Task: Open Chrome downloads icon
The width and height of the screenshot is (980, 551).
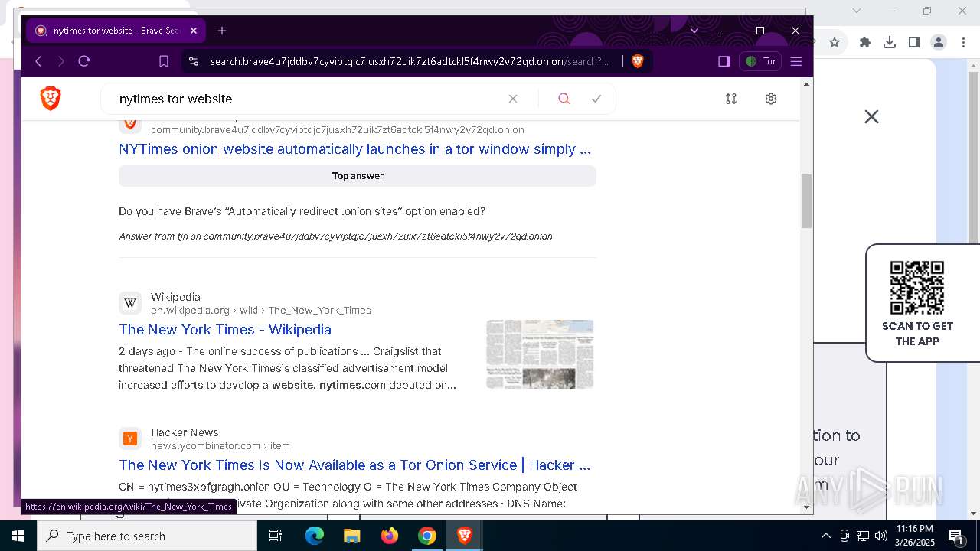Action: pyautogui.click(x=890, y=42)
